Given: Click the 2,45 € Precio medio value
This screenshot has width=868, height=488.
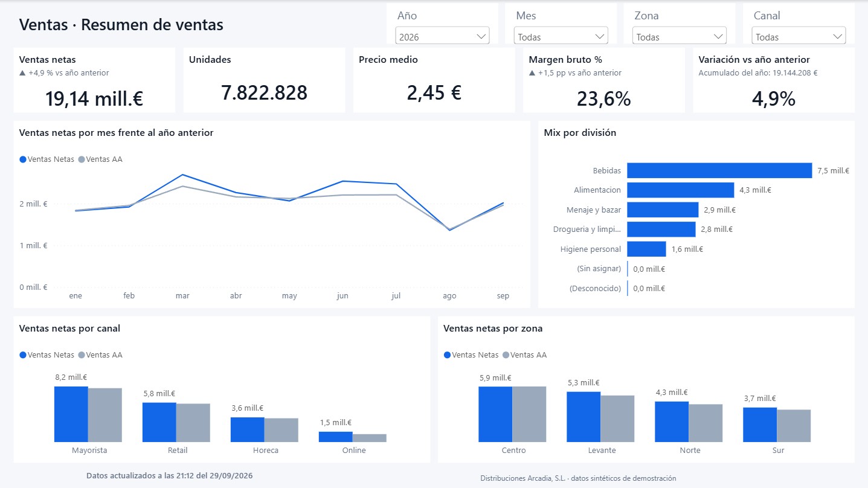Looking at the screenshot, I should (x=434, y=93).
